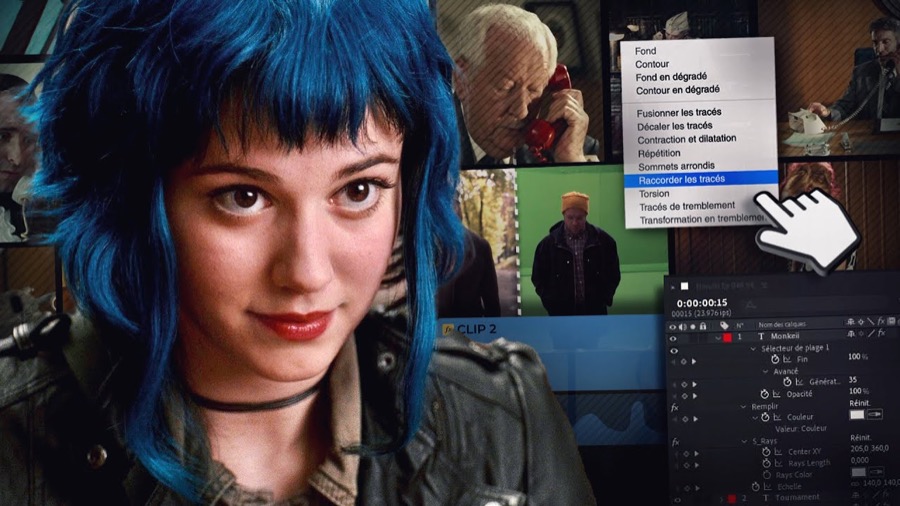The image size is (900, 506).
Task: Choose Contour from the context menu
Action: coord(652,64)
